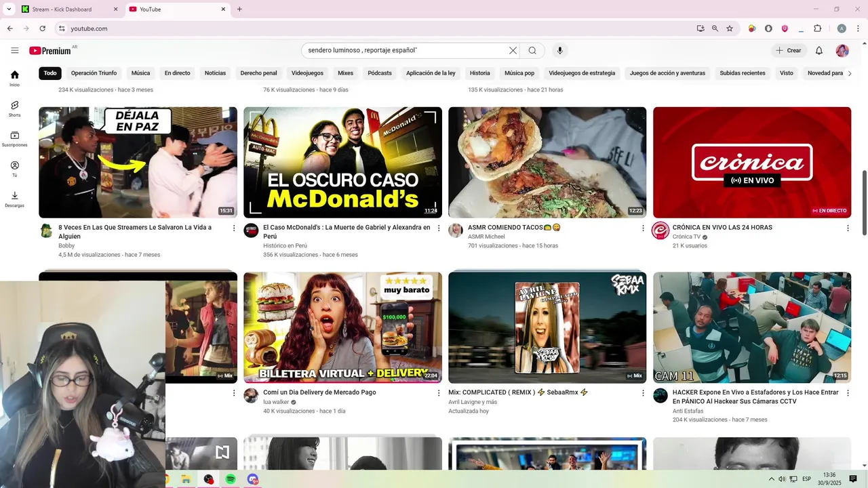This screenshot has height=488, width=868.
Task: Select the En directo chip
Action: [177, 73]
